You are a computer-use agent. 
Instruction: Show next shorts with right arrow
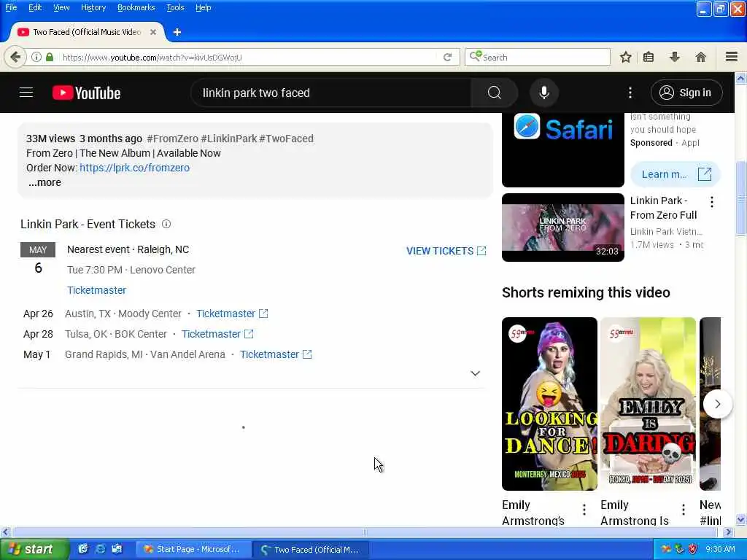(x=718, y=404)
